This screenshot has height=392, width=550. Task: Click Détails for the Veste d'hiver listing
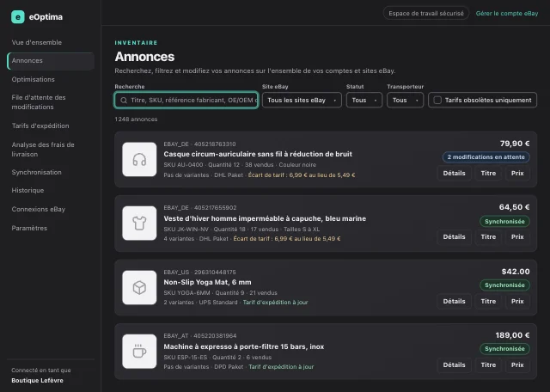454,237
